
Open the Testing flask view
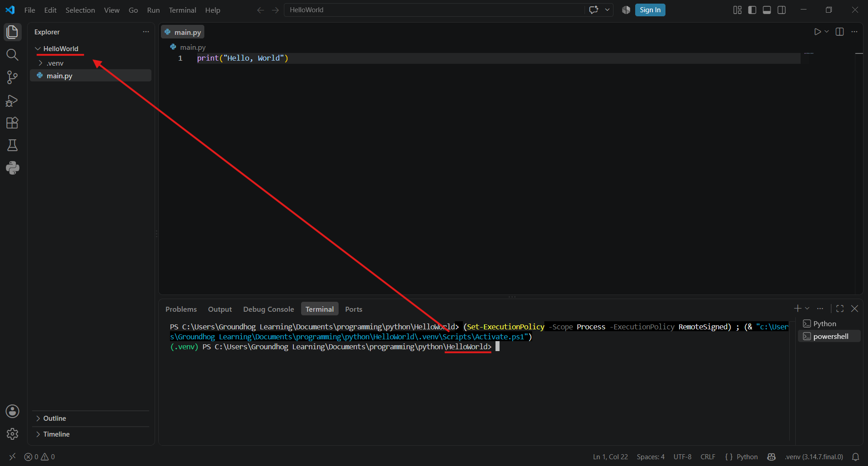tap(12, 145)
